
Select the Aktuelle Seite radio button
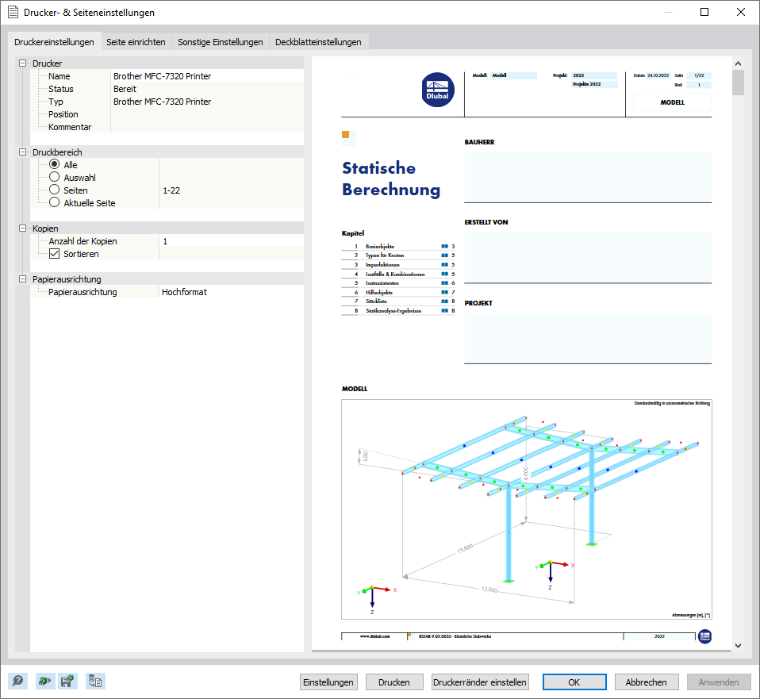[54, 202]
